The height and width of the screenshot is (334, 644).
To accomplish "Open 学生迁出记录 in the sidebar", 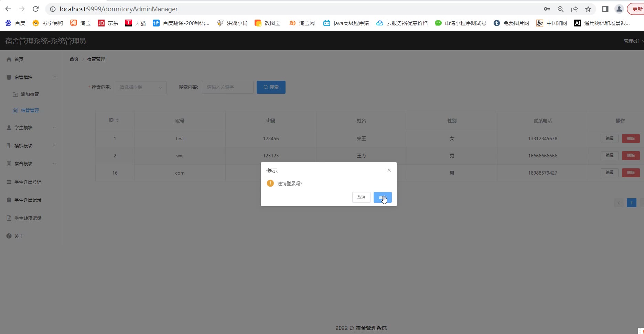I will [x=28, y=200].
